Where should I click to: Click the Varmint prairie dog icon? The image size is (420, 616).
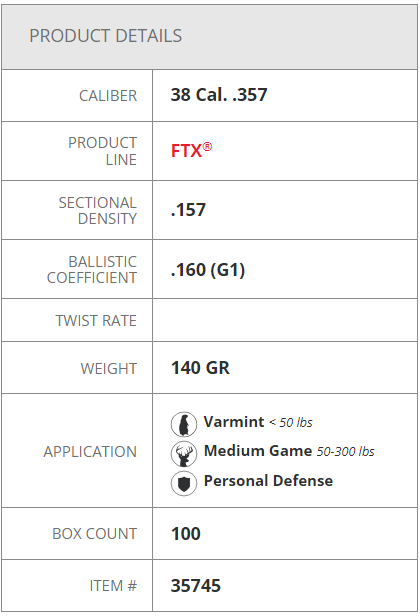pos(184,424)
